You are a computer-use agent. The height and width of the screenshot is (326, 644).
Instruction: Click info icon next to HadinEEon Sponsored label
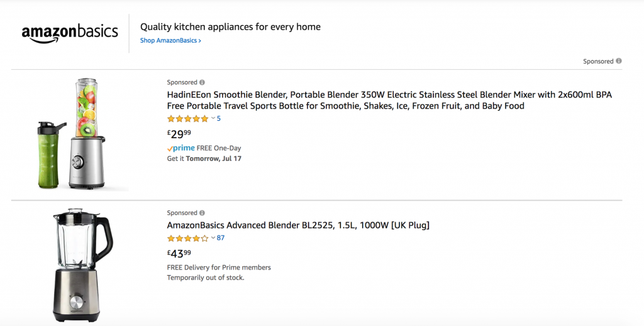[x=202, y=82]
